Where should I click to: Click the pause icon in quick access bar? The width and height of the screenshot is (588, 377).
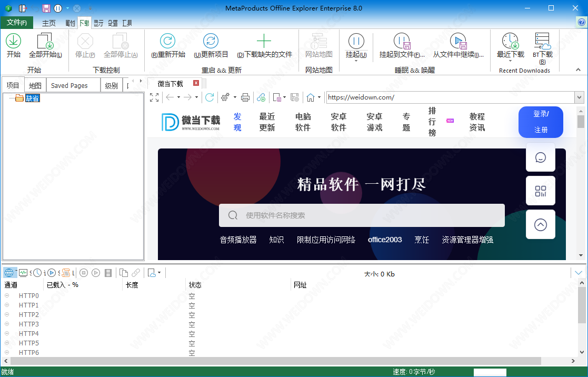pyautogui.click(x=58, y=8)
